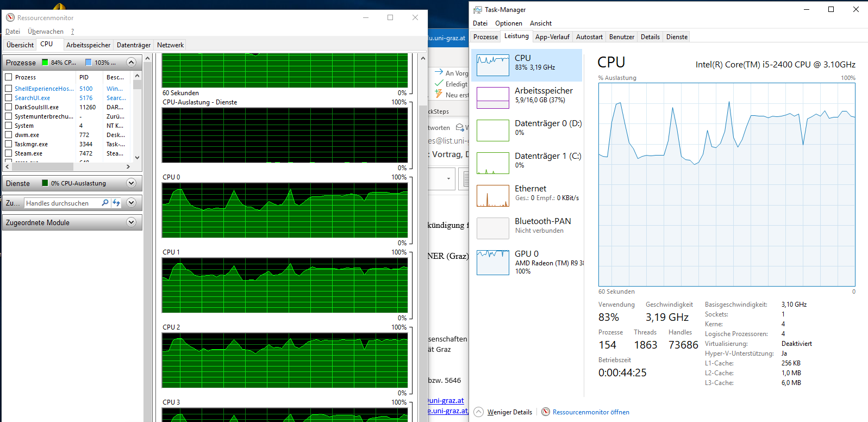The width and height of the screenshot is (868, 422).
Task: Open Datei menu in Ressourcenmonitor
Action: click(x=13, y=32)
